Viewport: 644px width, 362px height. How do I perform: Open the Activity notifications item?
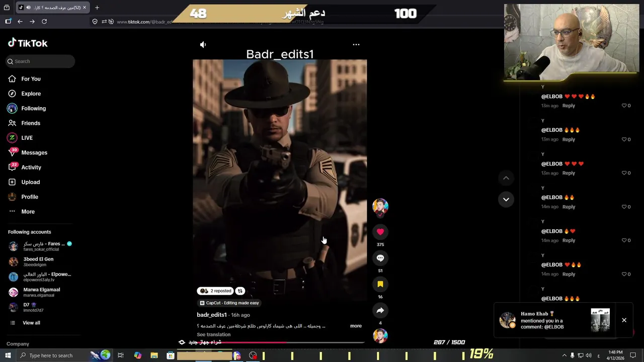coord(24,167)
